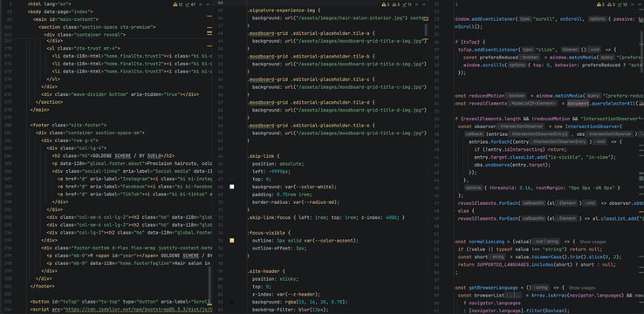The width and height of the screenshot is (644, 314).
Task: Click the .skip-link { selector line
Action: coord(264,156)
